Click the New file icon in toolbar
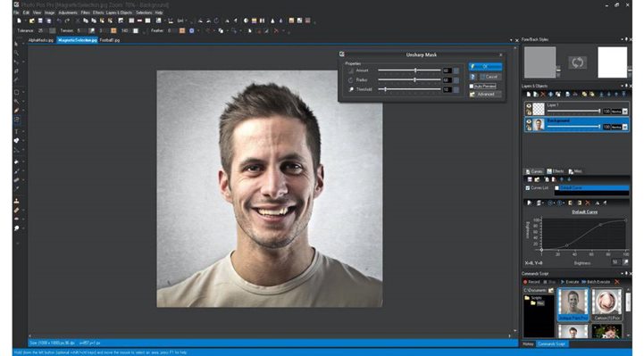Screen dimensions: 644x356 (x=19, y=21)
